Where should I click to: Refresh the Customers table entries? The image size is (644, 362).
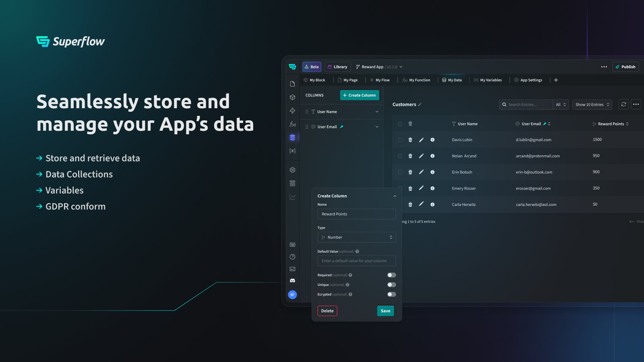tap(623, 104)
